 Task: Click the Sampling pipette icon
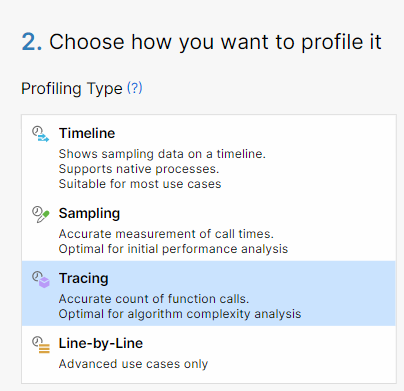tap(41, 214)
